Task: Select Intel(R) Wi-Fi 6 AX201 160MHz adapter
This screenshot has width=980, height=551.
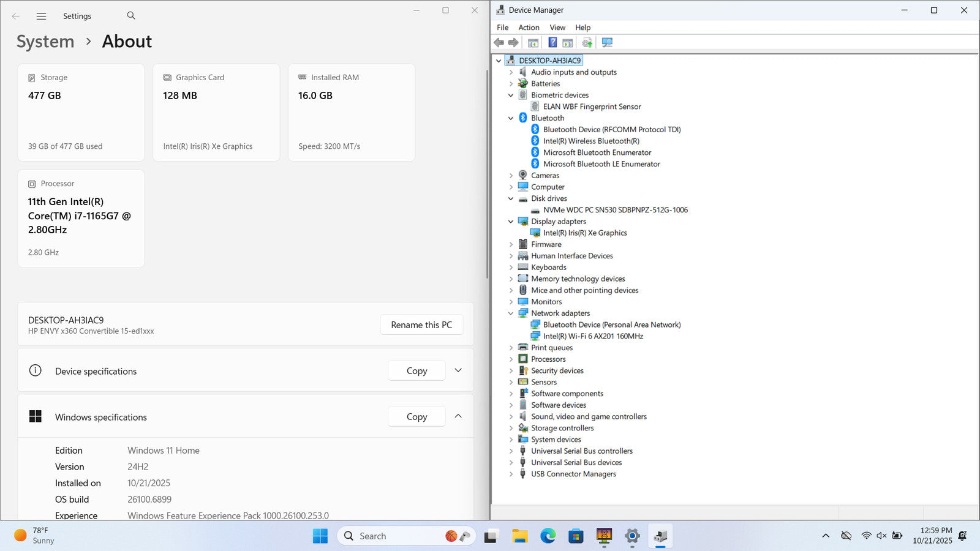Action: coord(593,336)
